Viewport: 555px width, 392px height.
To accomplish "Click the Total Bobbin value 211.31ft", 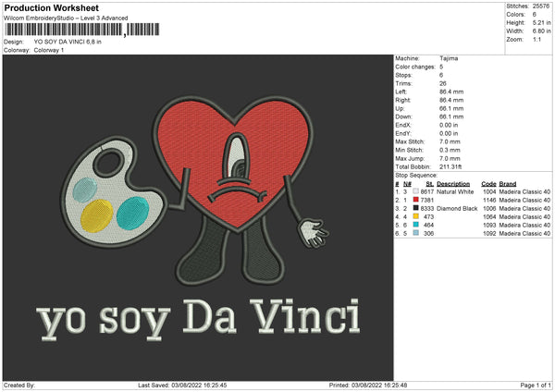I will (x=450, y=166).
